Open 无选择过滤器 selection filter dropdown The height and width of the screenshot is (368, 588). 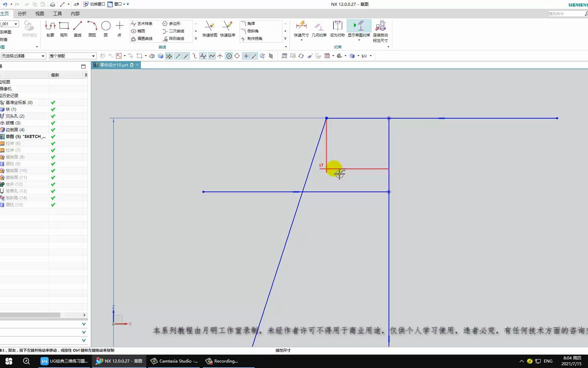pos(23,56)
